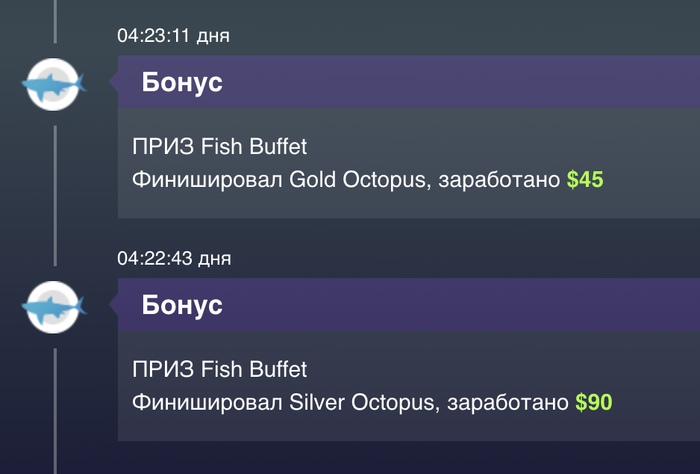Screen dimensions: 700x474
Task: Click the speech-bubble pointer of the Silver Octopus bonus
Action: click(x=113, y=304)
